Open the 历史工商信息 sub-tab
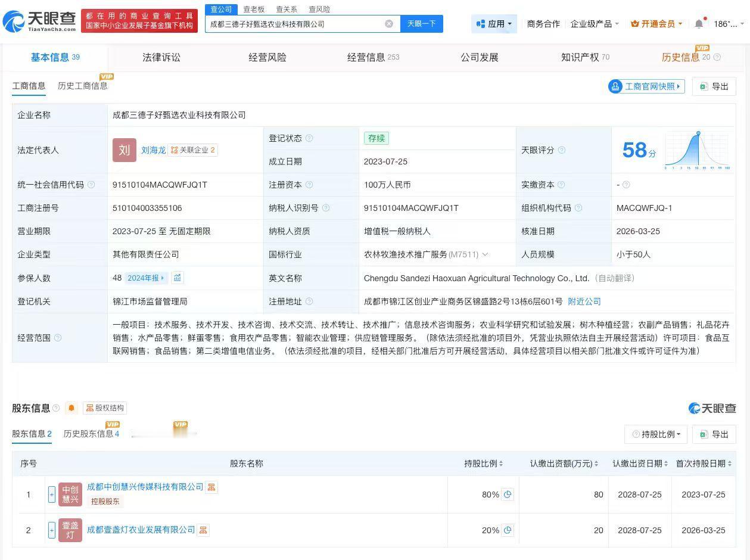 [83, 86]
